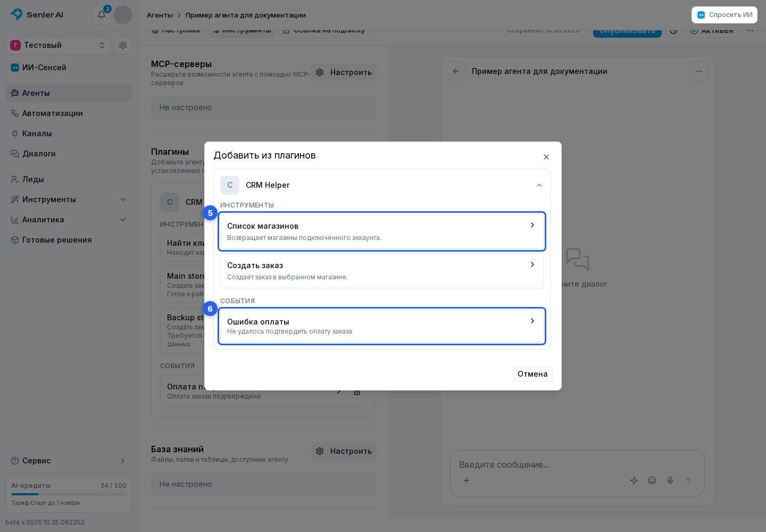
Task: Open Диалоги in sidebar
Action: point(69,154)
